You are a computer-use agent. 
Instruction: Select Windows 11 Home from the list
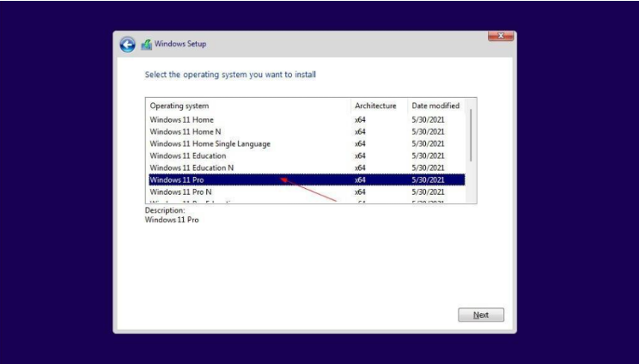point(182,119)
